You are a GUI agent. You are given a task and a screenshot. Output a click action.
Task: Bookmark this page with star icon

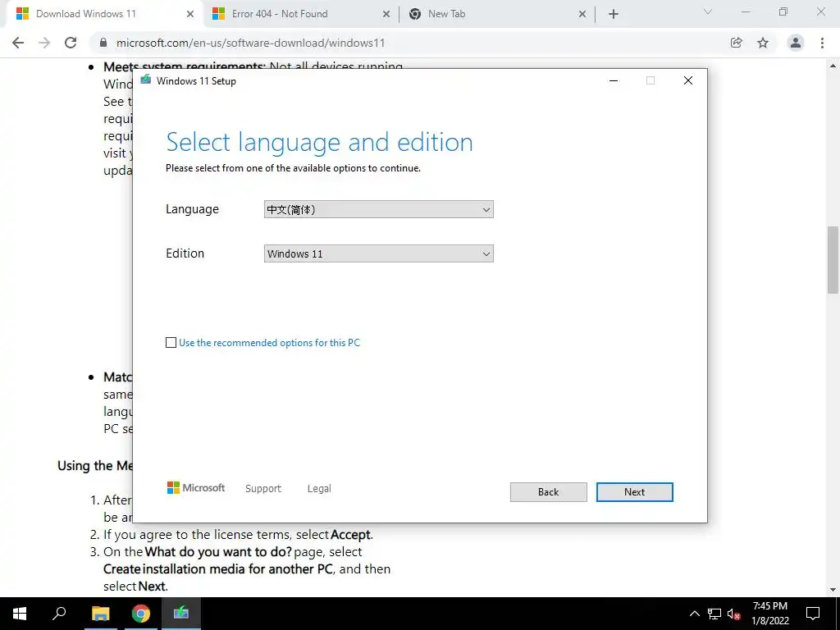click(x=763, y=43)
